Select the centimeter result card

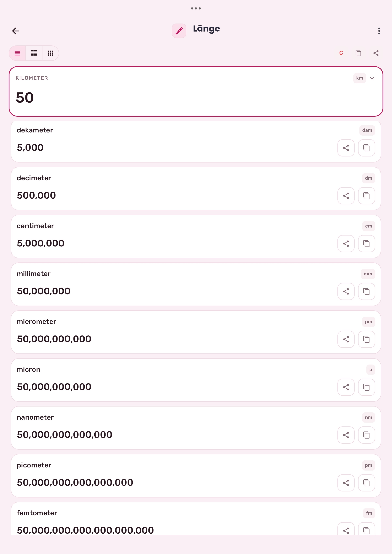tap(196, 236)
